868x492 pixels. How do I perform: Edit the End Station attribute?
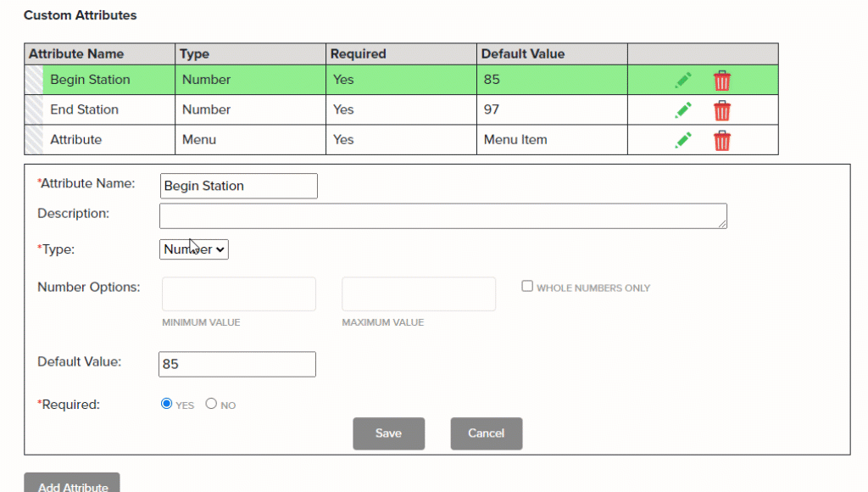(683, 109)
